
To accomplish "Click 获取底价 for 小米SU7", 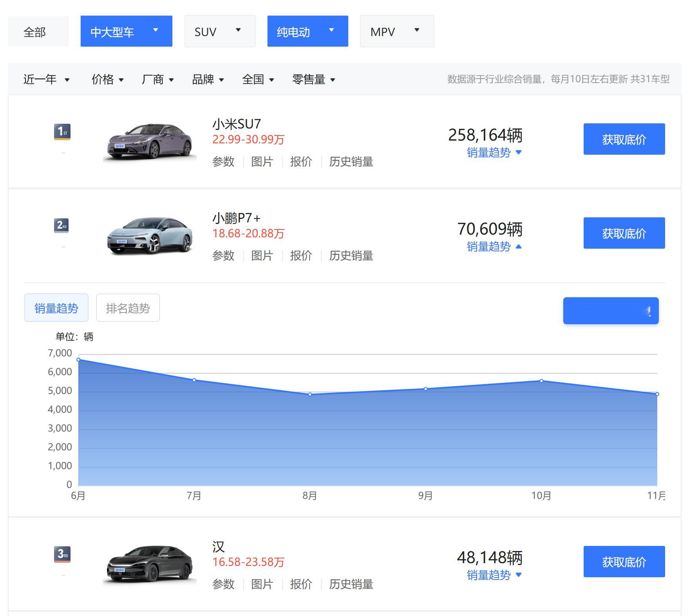I will 624,139.
